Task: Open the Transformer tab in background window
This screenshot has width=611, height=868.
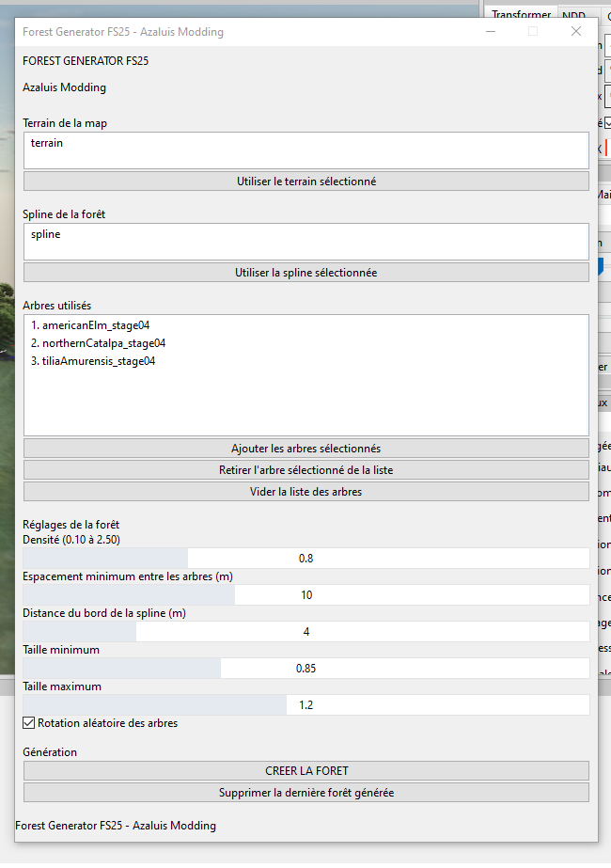Action: (521, 13)
